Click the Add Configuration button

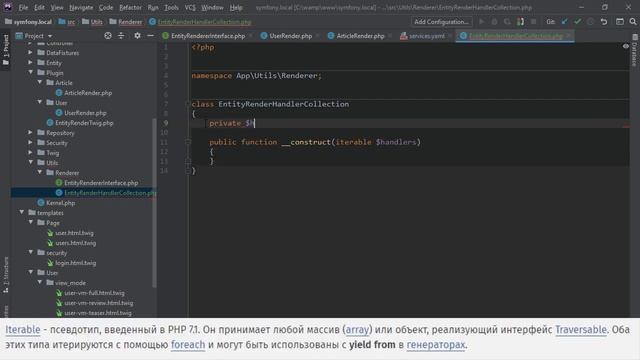click(441, 22)
